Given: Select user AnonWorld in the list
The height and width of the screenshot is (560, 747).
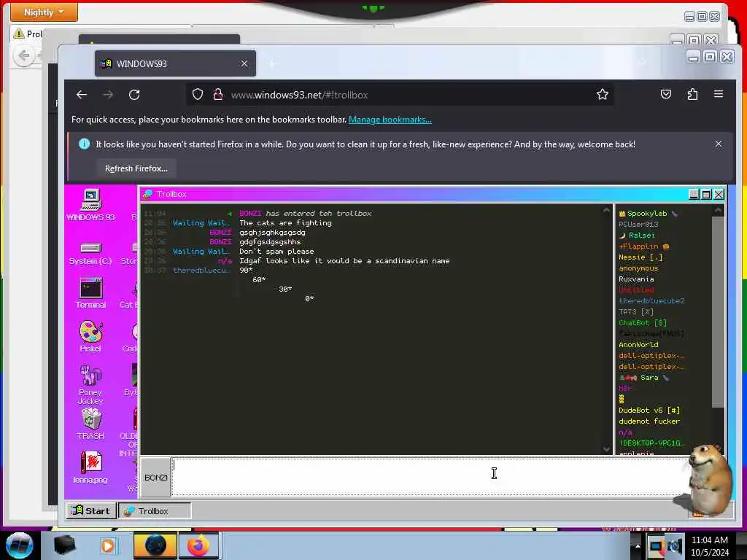Looking at the screenshot, I should click(638, 345).
